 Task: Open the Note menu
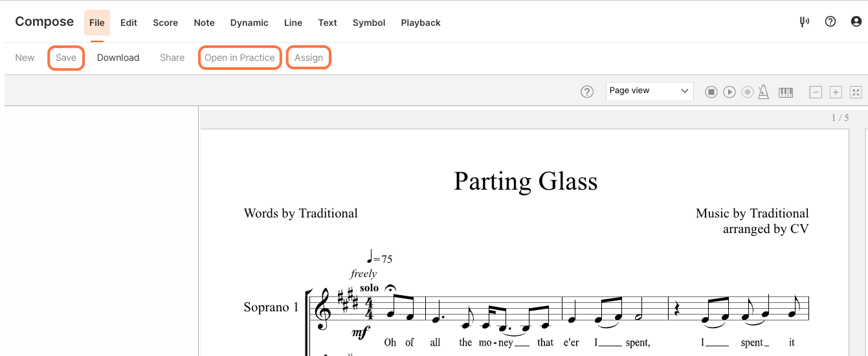point(204,23)
